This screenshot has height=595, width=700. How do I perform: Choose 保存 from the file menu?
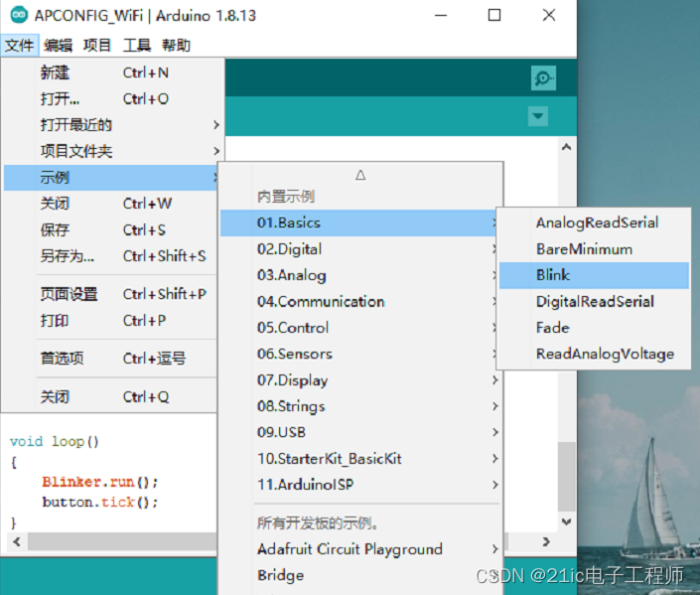click(111, 229)
